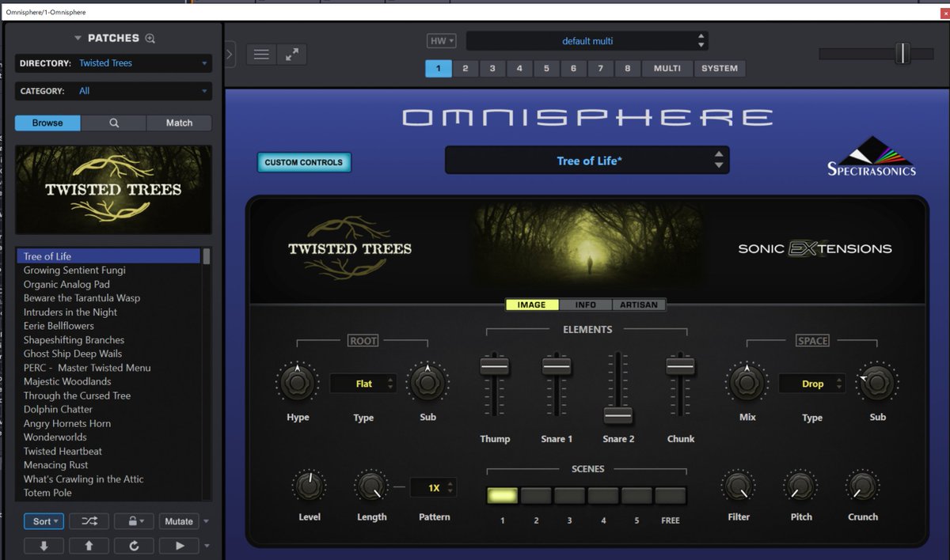
Task: Activate scene 2 button
Action: (536, 496)
